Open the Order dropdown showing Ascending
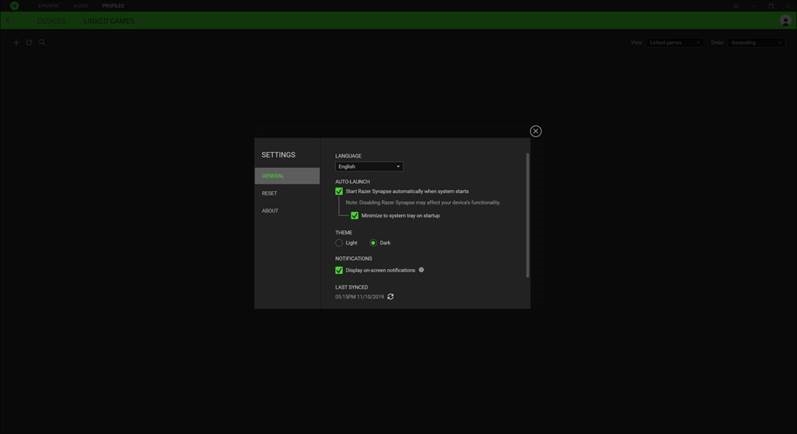797x434 pixels. (756, 43)
